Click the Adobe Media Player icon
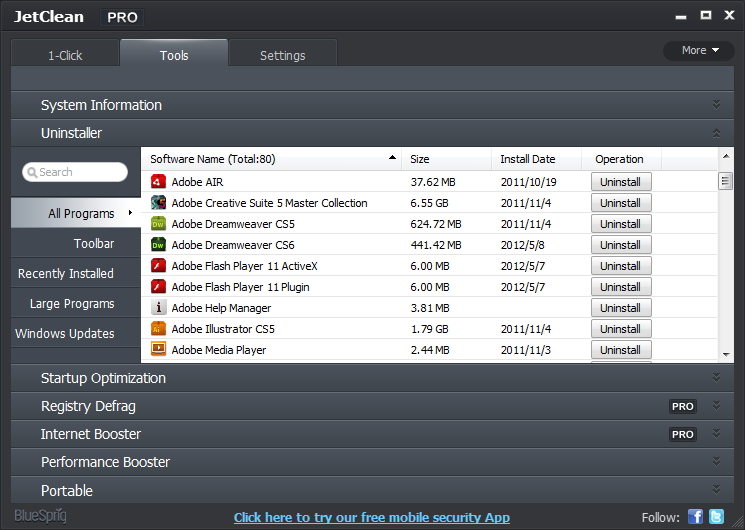The height and width of the screenshot is (530, 745). click(158, 350)
